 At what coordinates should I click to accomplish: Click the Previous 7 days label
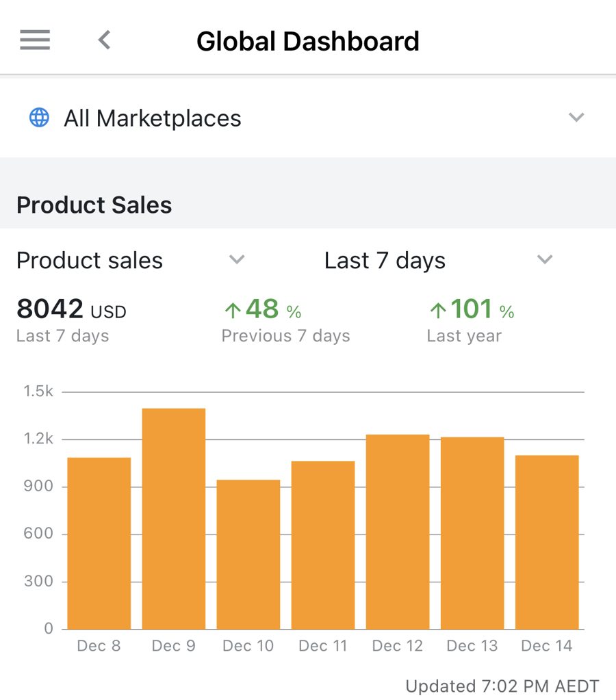[286, 336]
